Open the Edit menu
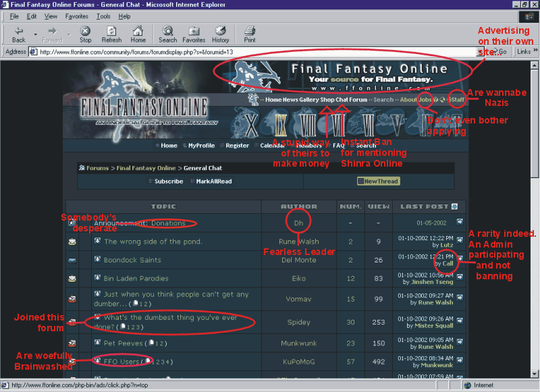Viewport: 540px width, 392px height. tap(31, 16)
